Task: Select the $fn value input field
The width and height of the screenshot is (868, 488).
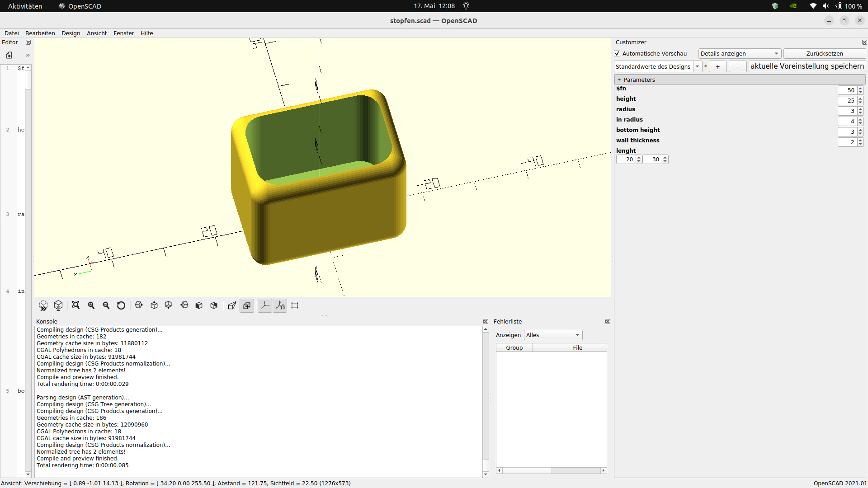Action: [847, 90]
